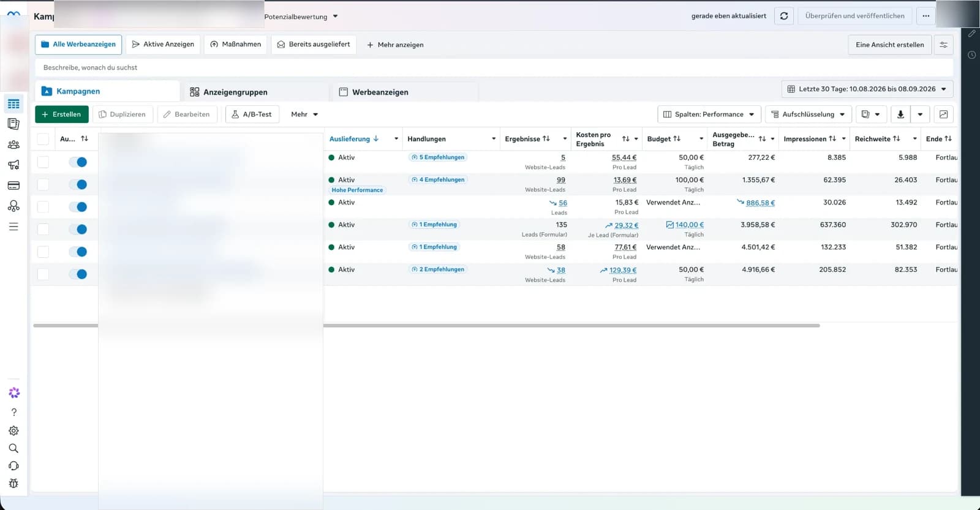Disable the campaign with 135 Leads (Formular)

point(78,230)
